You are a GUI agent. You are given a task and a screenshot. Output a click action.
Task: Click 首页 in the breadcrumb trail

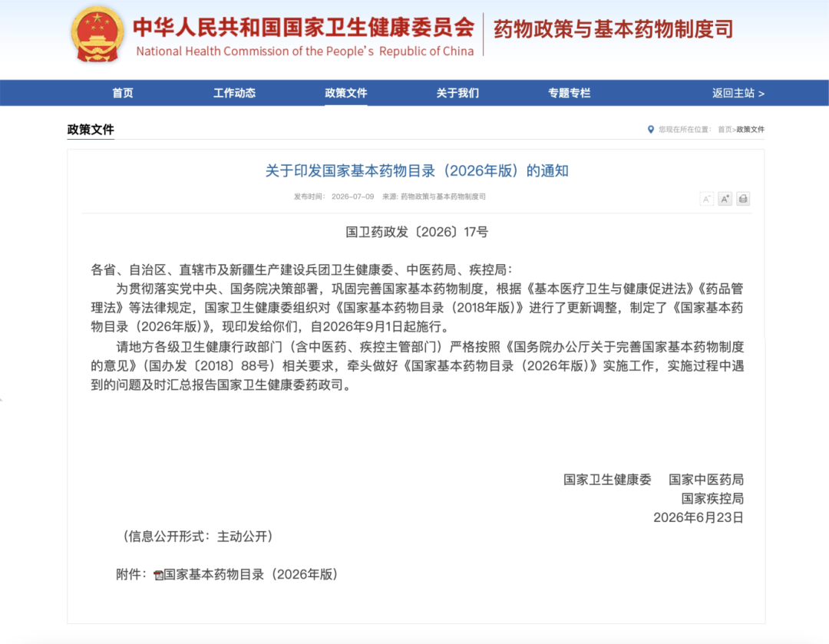point(725,130)
